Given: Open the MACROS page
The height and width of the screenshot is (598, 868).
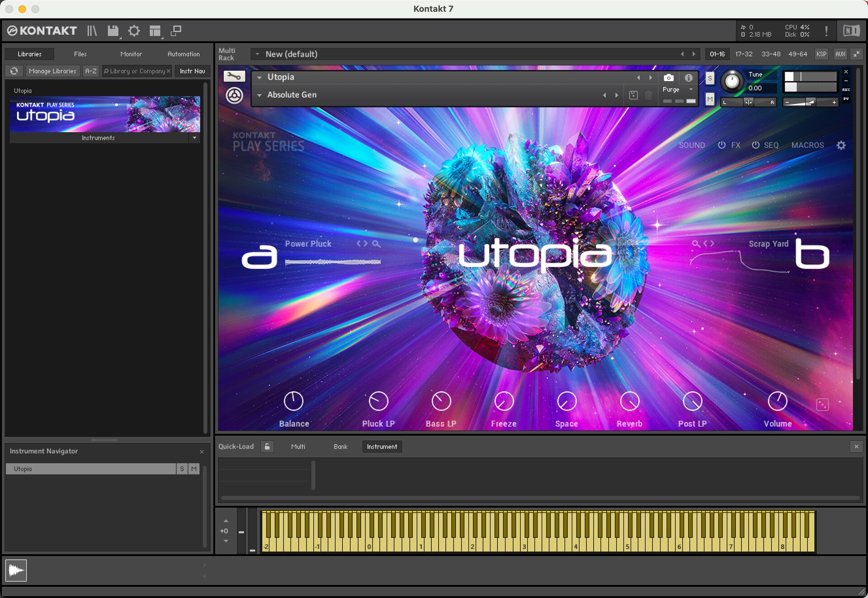Looking at the screenshot, I should click(x=807, y=145).
